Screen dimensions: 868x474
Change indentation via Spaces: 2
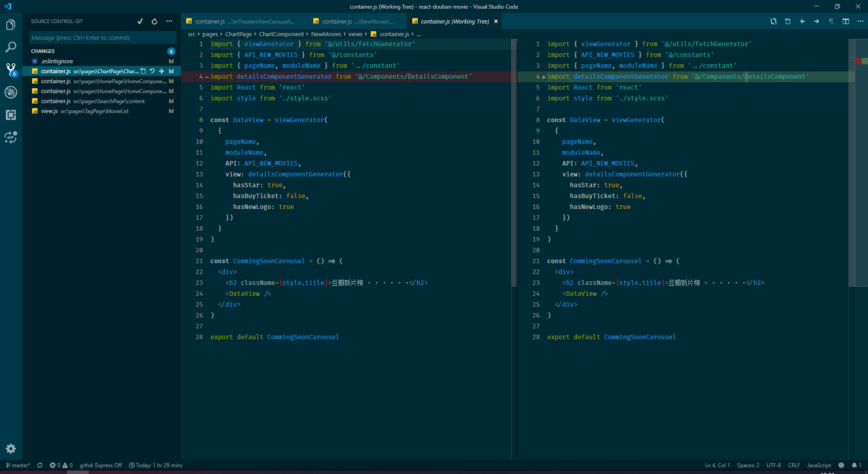coord(748,465)
